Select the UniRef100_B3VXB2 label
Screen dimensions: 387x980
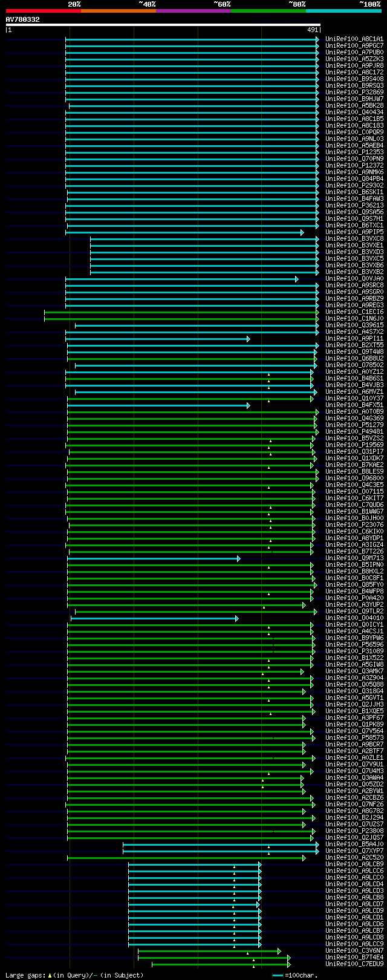(x=354, y=272)
